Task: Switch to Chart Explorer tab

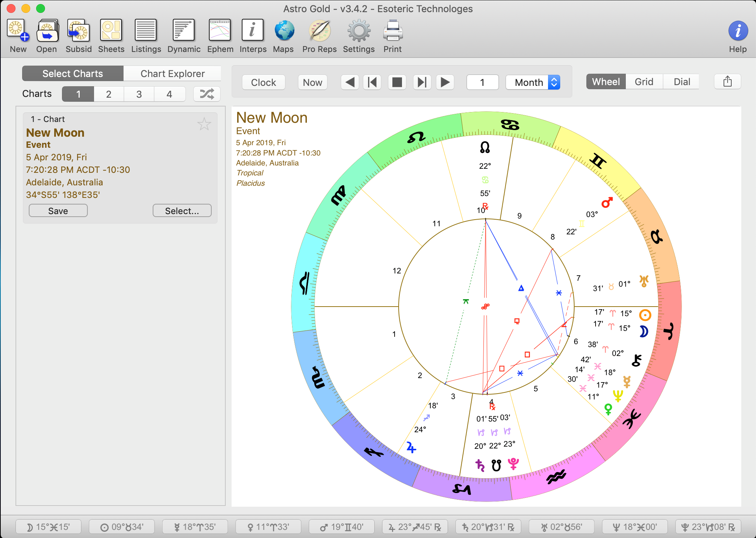Action: coord(173,74)
